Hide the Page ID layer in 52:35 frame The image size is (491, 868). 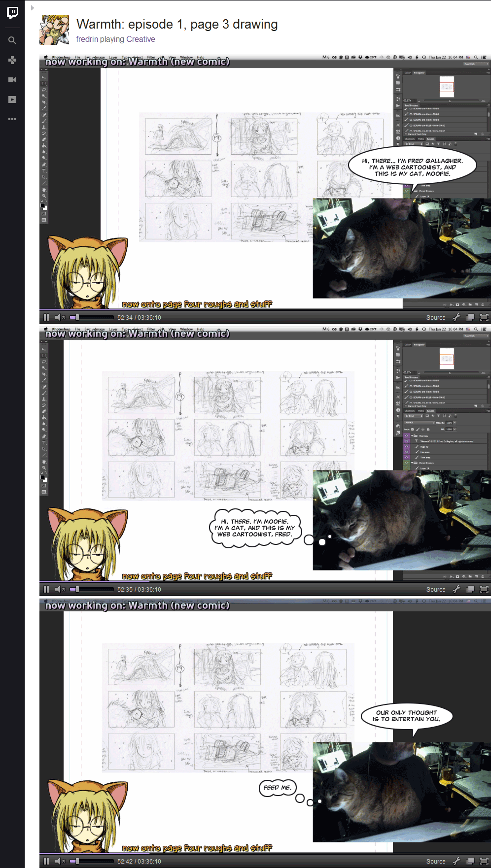(x=407, y=446)
